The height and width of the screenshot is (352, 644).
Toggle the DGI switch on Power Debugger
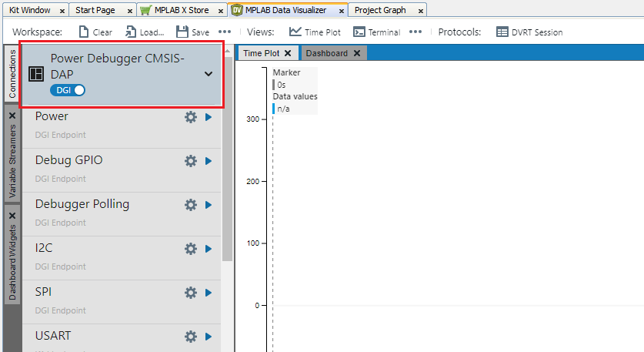[68, 90]
